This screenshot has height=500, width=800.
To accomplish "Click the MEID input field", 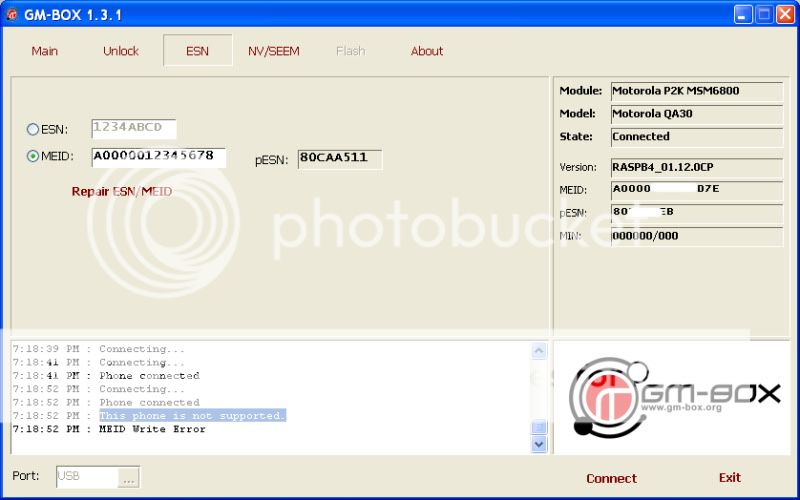I will [159, 157].
